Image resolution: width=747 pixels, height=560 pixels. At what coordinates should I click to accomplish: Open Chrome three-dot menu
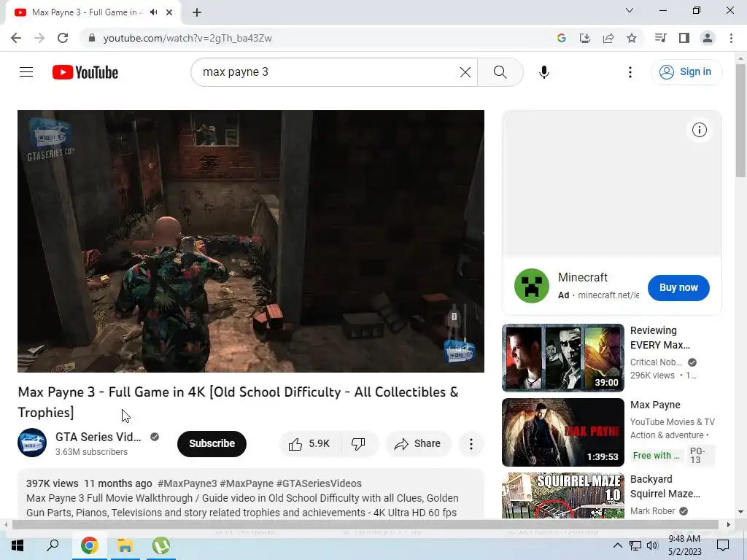731,38
